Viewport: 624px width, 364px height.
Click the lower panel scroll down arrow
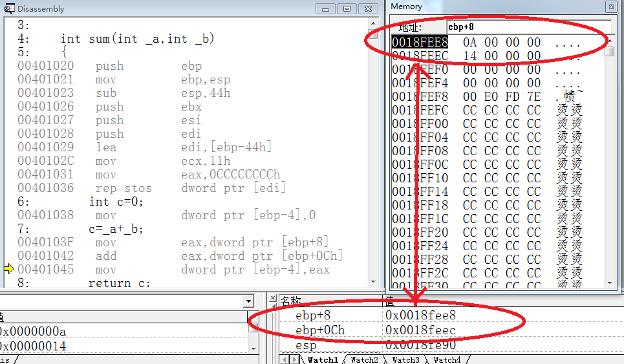click(x=253, y=348)
